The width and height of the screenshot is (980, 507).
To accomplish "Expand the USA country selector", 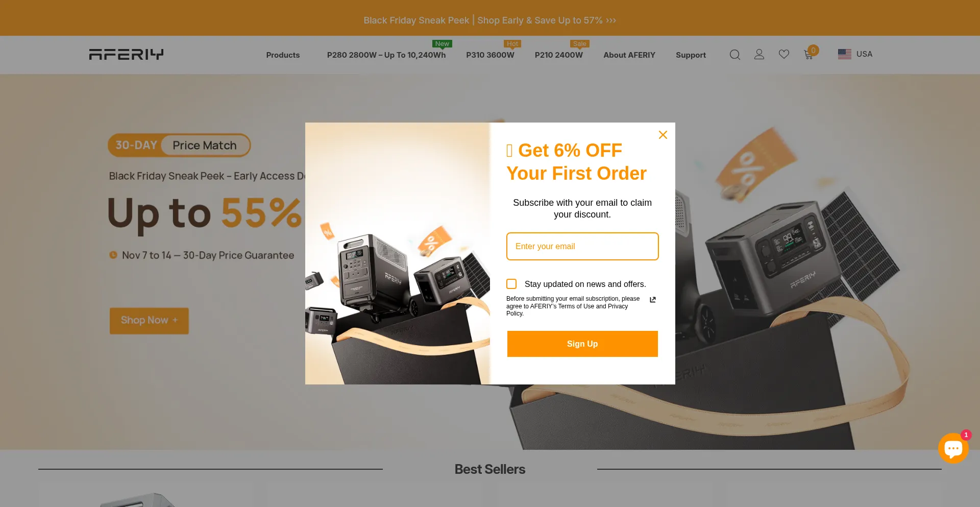I will click(855, 54).
